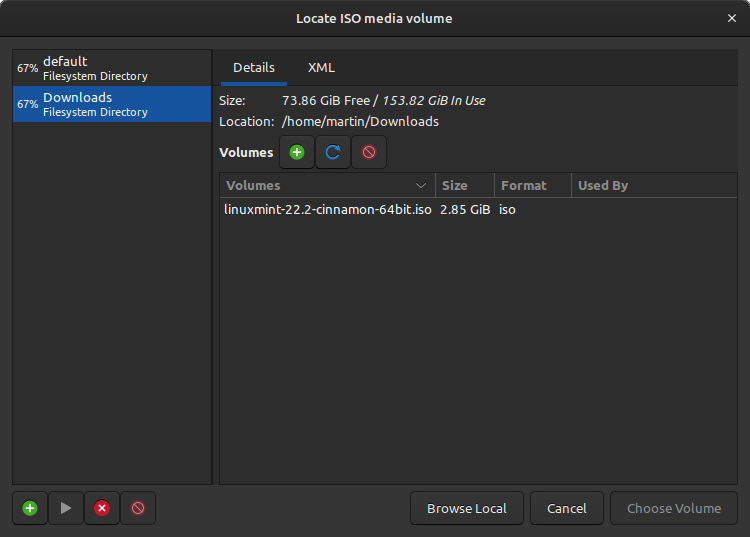Select the Downloads storage pool
Screen dimensions: 750x537
coord(112,104)
